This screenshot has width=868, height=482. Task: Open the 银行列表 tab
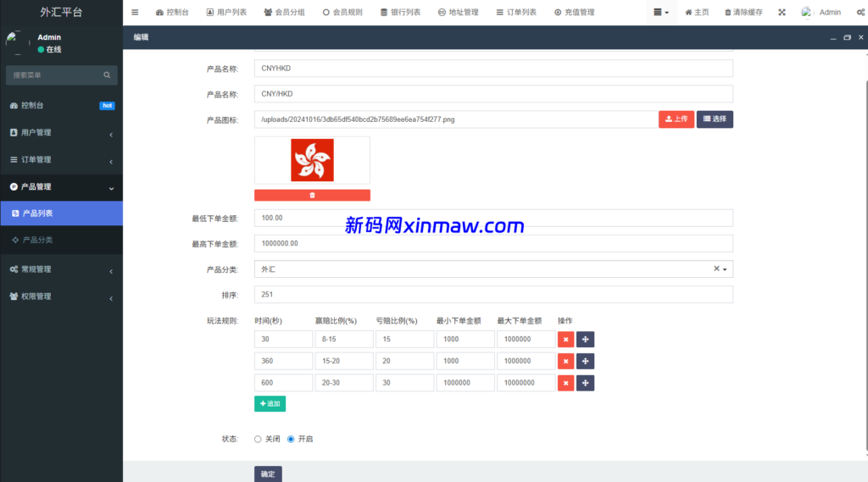coord(400,12)
